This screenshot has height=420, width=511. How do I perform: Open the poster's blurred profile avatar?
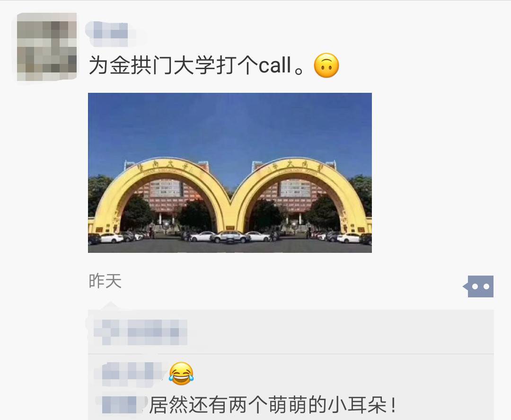46,46
